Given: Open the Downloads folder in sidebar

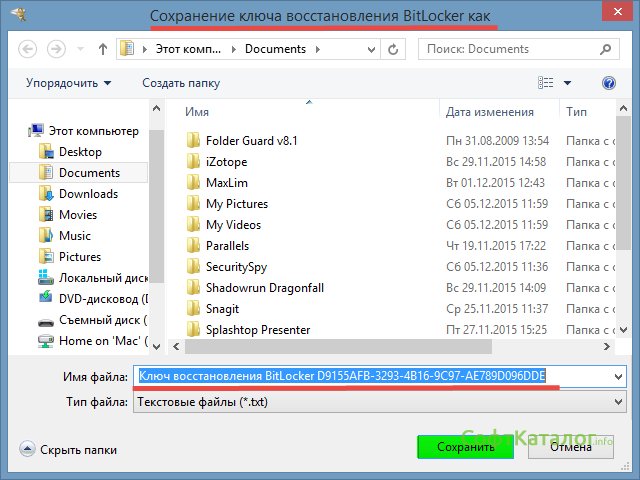Looking at the screenshot, I should pyautogui.click(x=87, y=194).
